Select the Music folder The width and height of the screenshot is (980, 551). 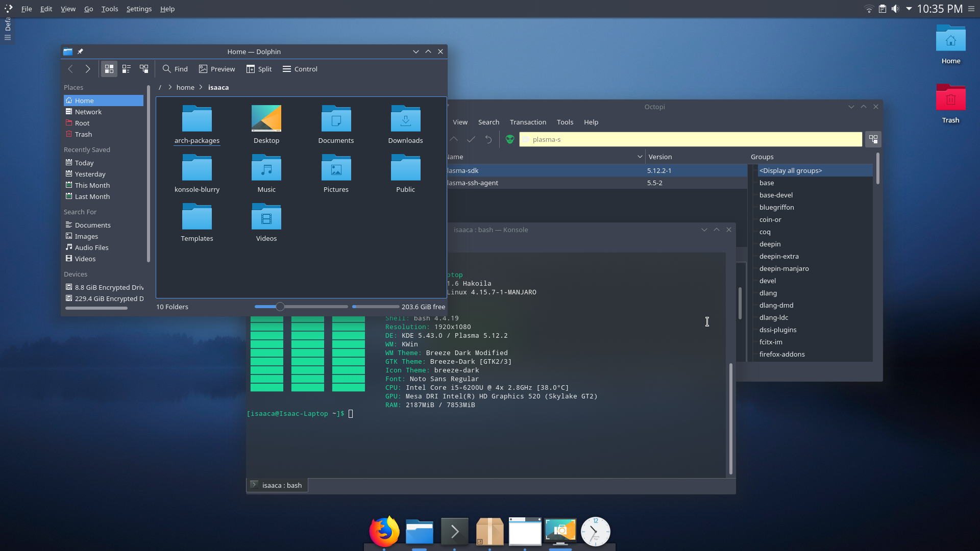[x=266, y=174]
